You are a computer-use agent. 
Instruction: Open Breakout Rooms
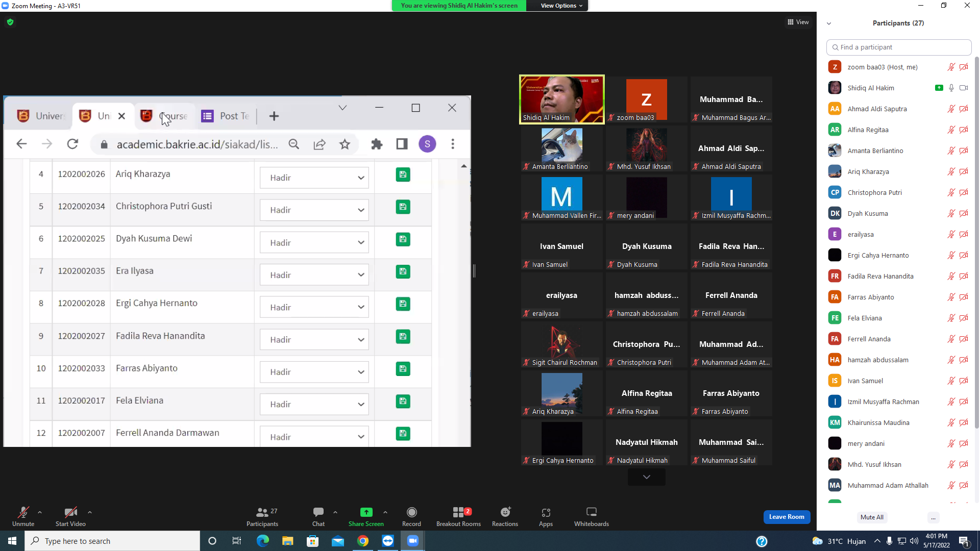(458, 516)
